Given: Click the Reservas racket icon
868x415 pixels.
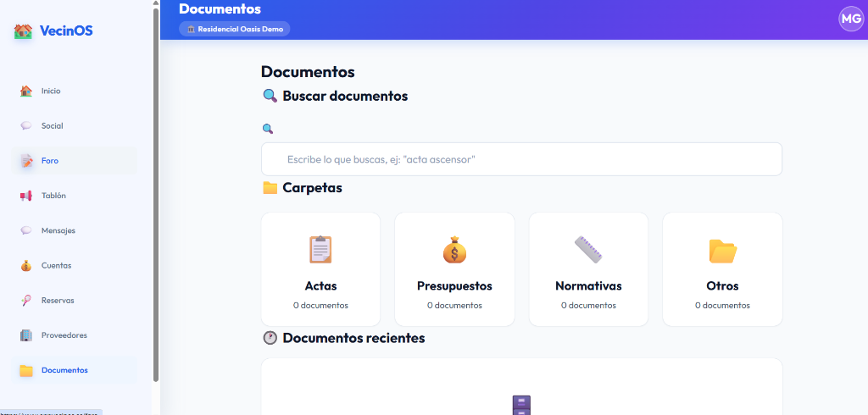Looking at the screenshot, I should point(26,301).
